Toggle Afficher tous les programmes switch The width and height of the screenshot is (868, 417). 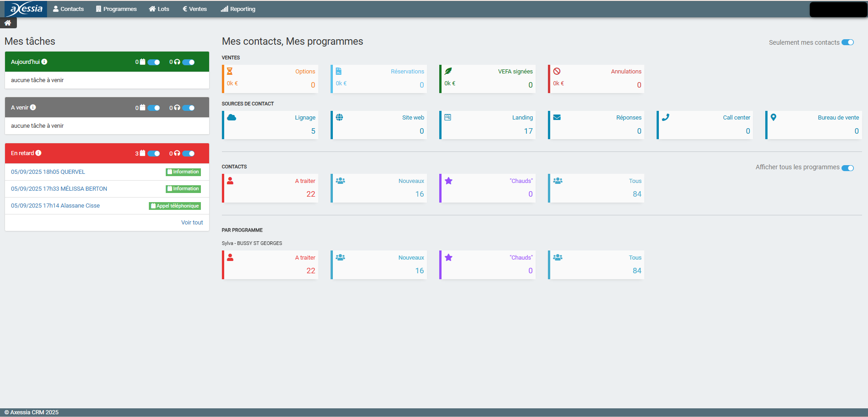coord(847,167)
